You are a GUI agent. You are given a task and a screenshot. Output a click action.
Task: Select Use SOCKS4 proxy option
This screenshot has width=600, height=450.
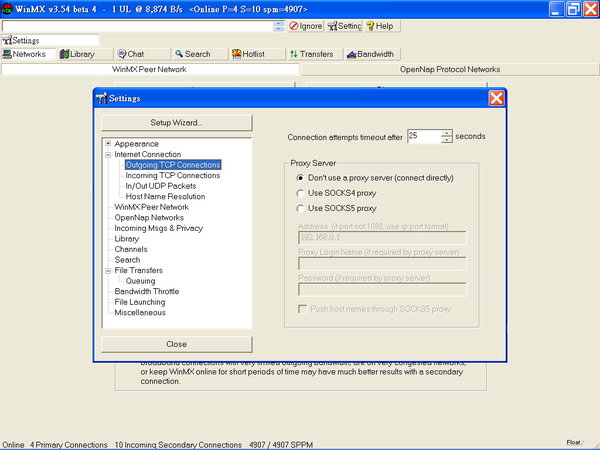point(300,193)
